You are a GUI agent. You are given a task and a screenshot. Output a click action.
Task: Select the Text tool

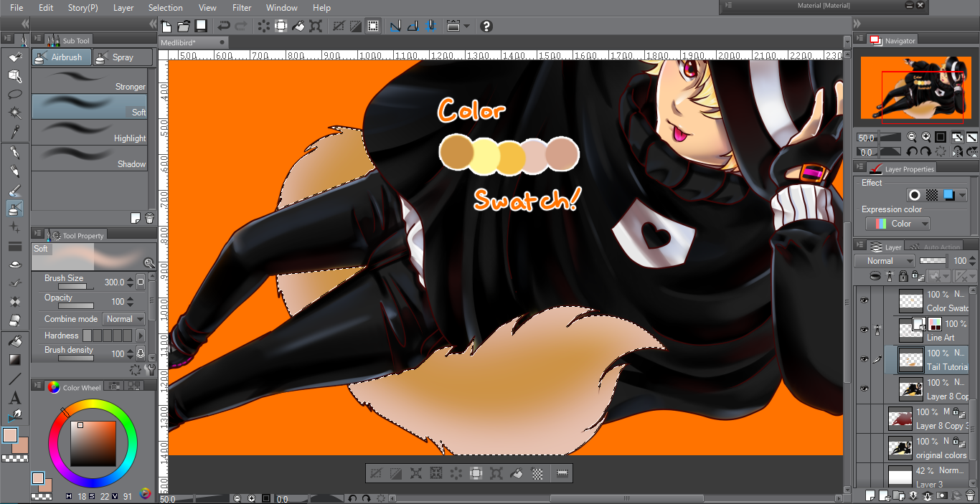point(15,398)
